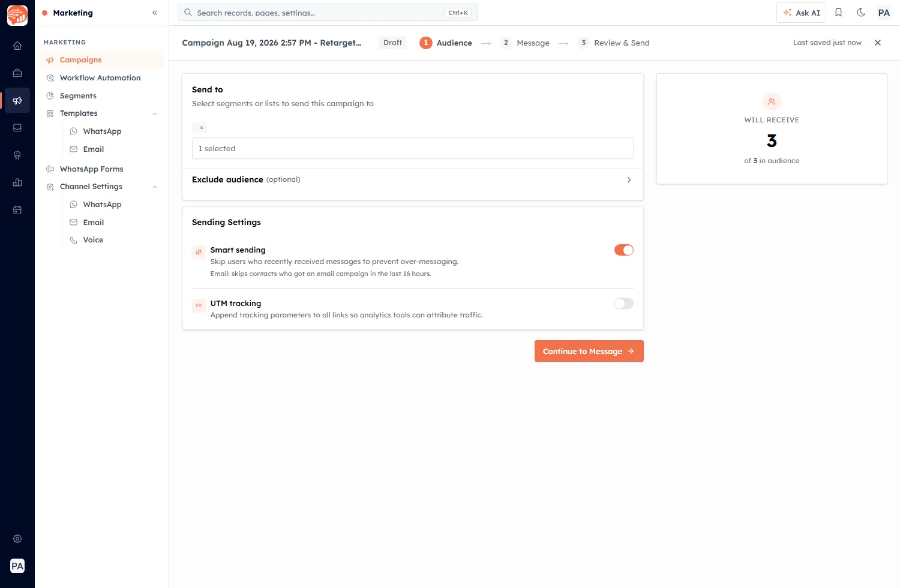Click the PA avatar at bottom of left rail
Image resolution: width=900 pixels, height=588 pixels.
click(x=17, y=566)
